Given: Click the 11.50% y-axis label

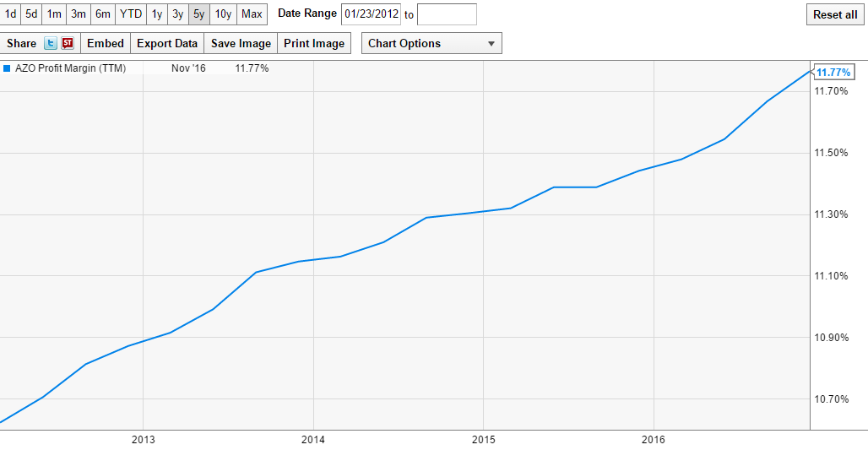Looking at the screenshot, I should coord(831,153).
